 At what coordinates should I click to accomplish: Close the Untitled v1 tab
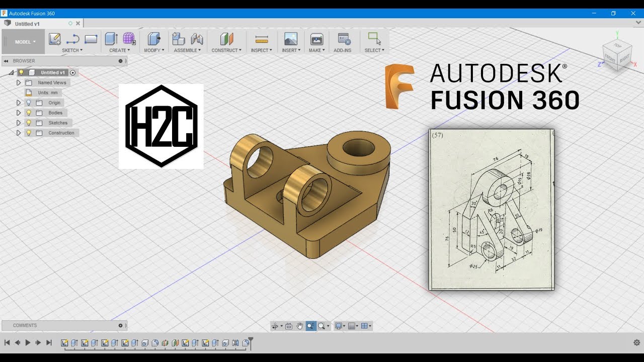pyautogui.click(x=78, y=23)
